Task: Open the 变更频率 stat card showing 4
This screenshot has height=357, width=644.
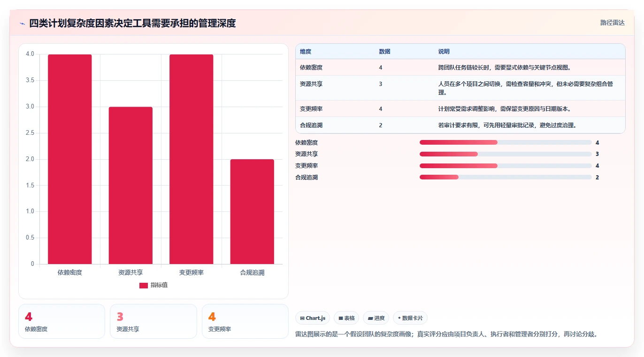Action: coord(245,321)
